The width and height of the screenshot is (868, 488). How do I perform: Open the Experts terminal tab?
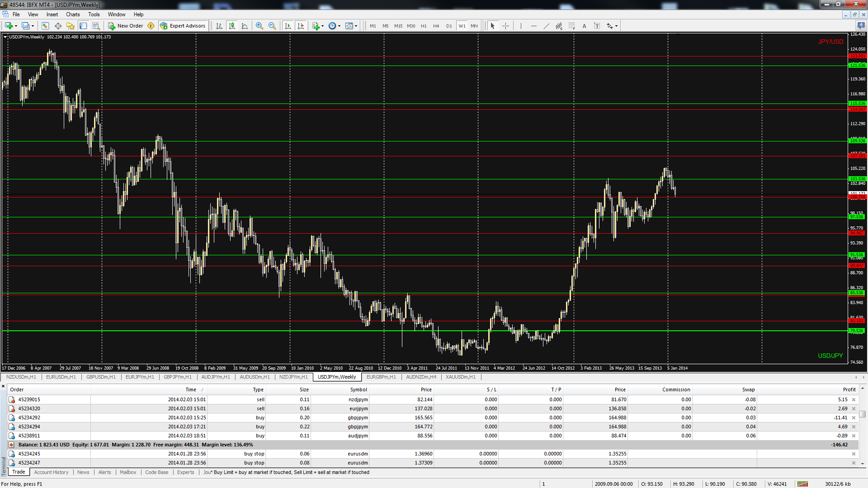[185, 472]
